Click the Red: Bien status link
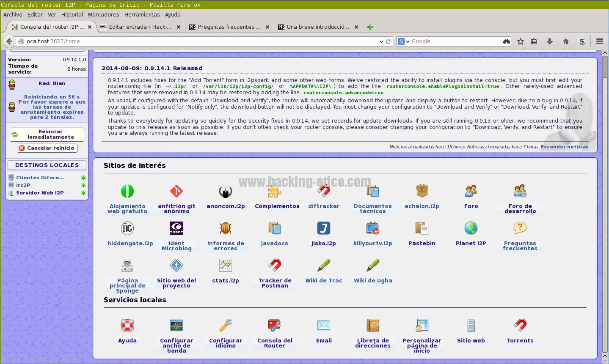Image resolution: width=609 pixels, height=364 pixels. point(52,83)
